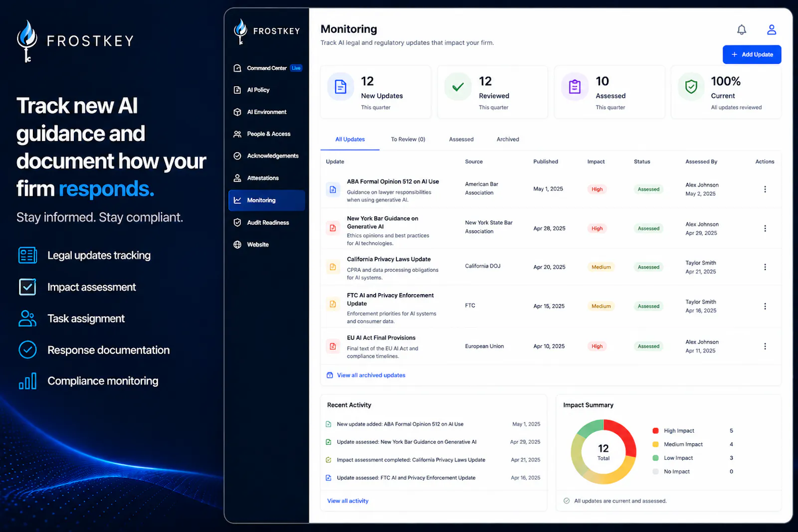Click High Impact red legend swatch
The height and width of the screenshot is (532, 798).
pos(655,431)
